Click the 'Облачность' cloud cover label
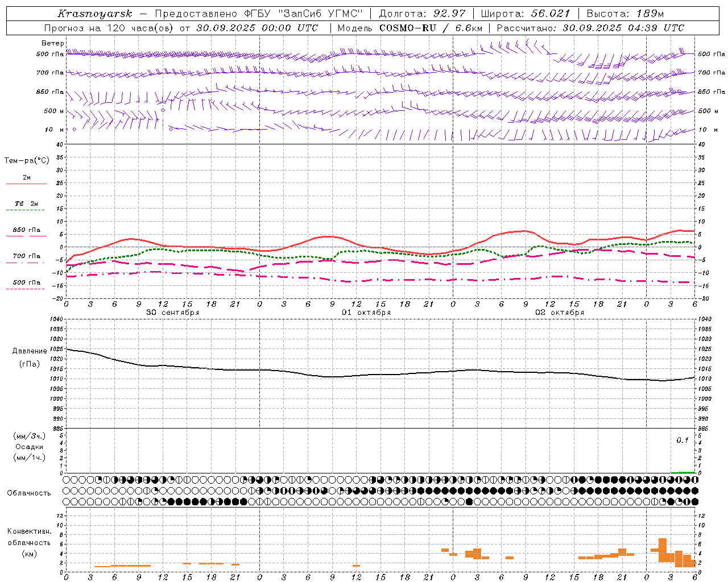728x582 pixels. pos(29,493)
